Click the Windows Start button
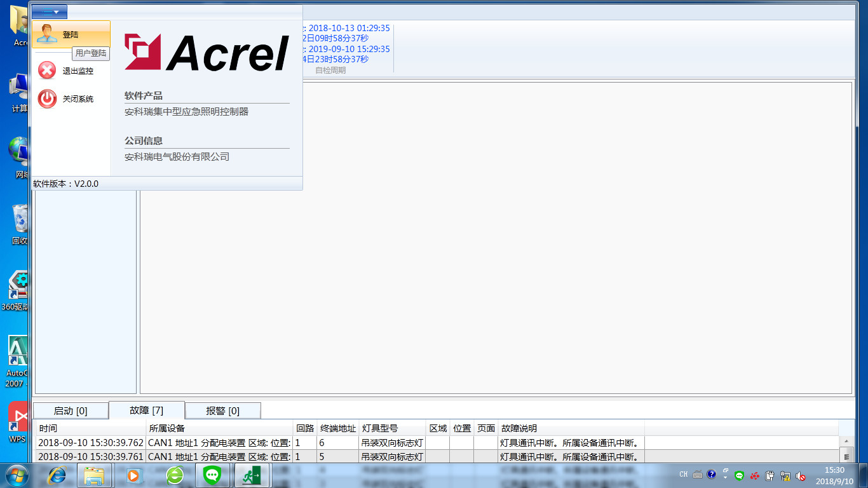Image resolution: width=868 pixels, height=488 pixels. point(17,475)
